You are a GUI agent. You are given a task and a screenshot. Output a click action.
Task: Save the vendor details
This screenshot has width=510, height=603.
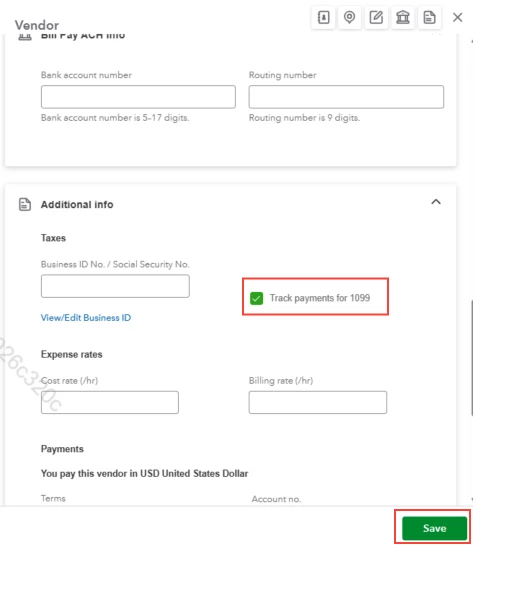(x=434, y=528)
